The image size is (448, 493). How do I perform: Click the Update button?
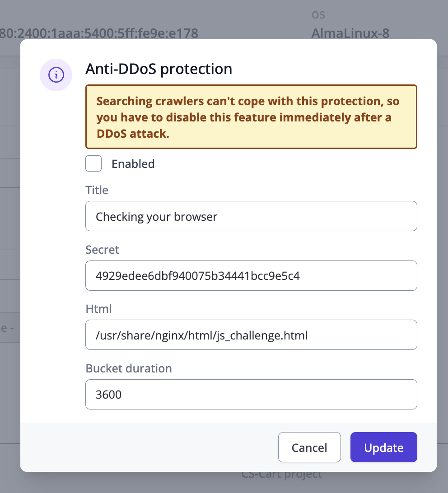[383, 447]
